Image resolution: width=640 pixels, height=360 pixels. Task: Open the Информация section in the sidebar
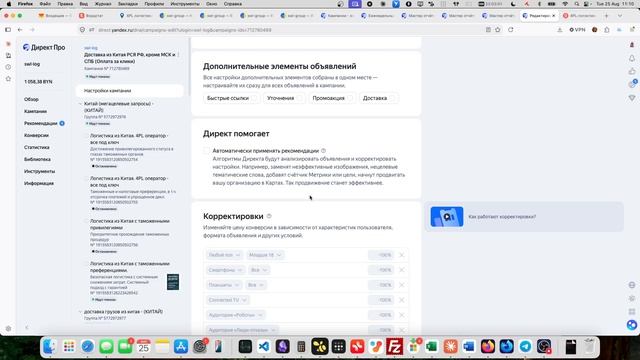point(39,183)
